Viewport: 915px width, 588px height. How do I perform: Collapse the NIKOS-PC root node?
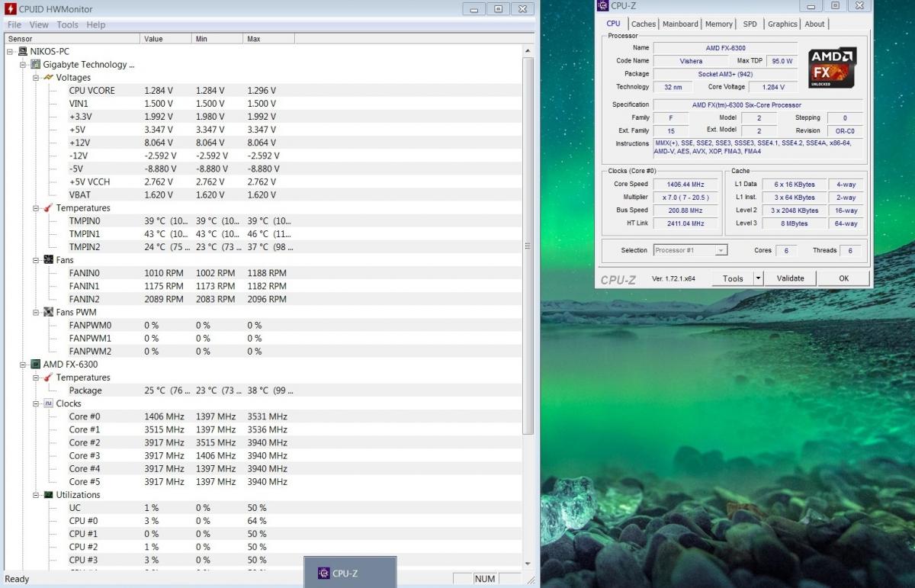click(10, 52)
